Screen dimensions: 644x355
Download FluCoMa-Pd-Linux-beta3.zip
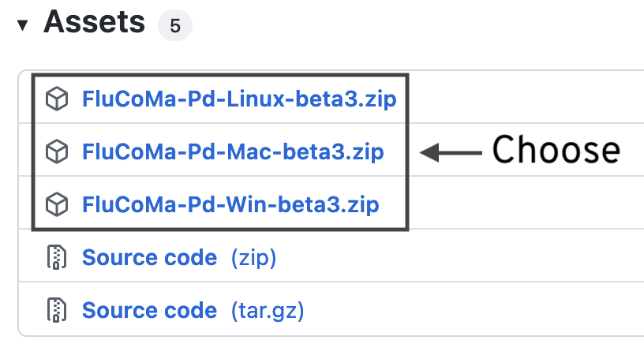tap(239, 99)
